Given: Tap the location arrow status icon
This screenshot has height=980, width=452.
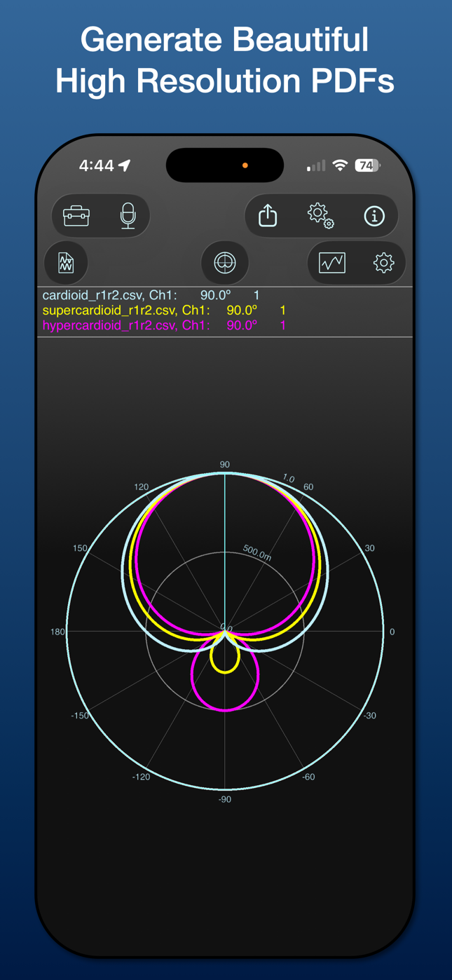Looking at the screenshot, I should tap(125, 165).
